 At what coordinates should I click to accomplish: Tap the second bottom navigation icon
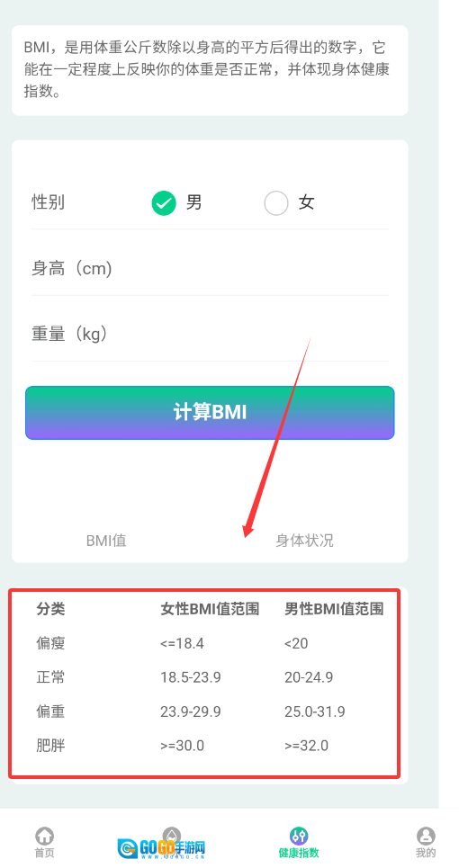tap(172, 835)
